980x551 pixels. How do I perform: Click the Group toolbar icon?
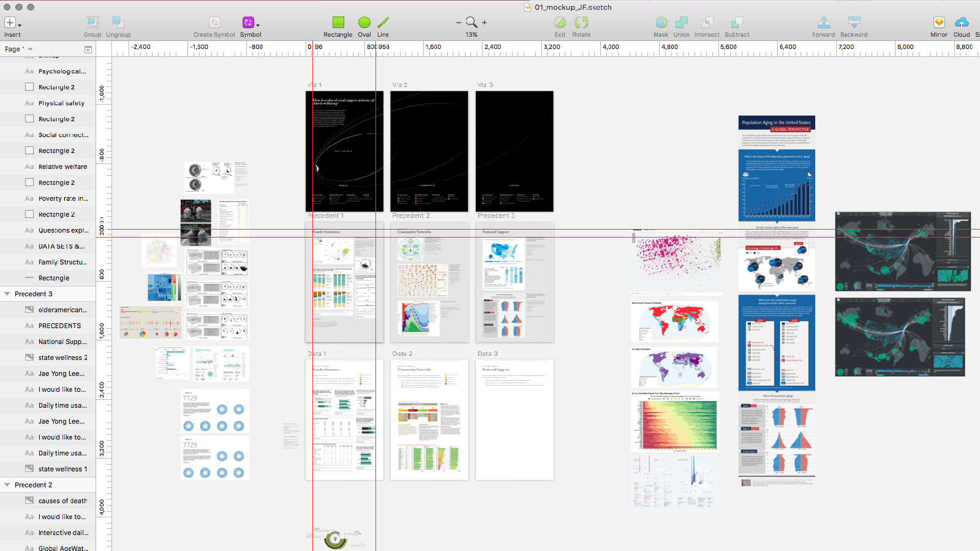(92, 23)
